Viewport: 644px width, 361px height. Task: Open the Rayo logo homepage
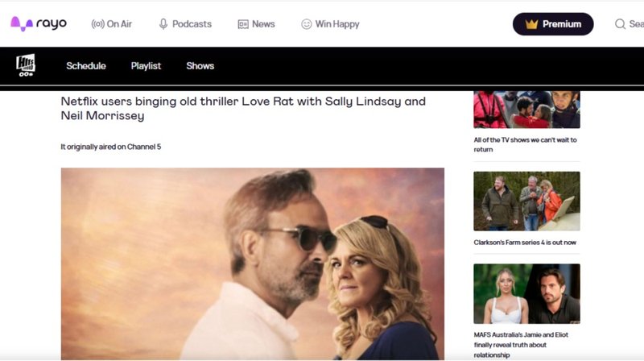[38, 24]
